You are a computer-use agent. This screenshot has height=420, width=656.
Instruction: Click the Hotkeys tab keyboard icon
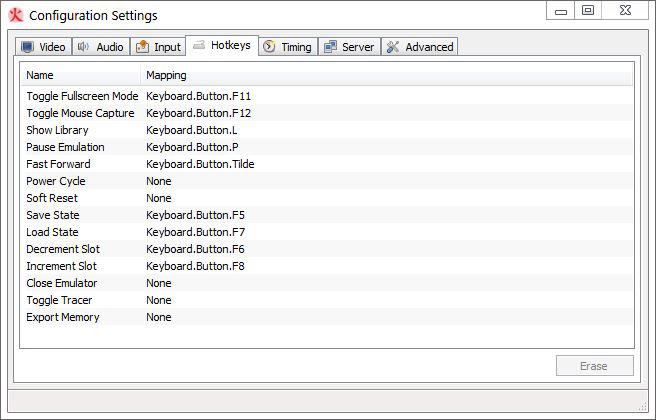point(199,46)
